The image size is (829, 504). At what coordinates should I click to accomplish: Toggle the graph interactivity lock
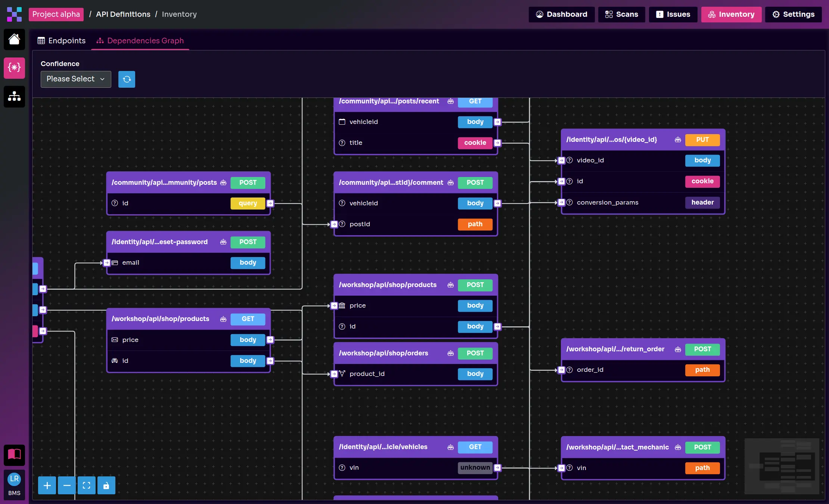[106, 485]
